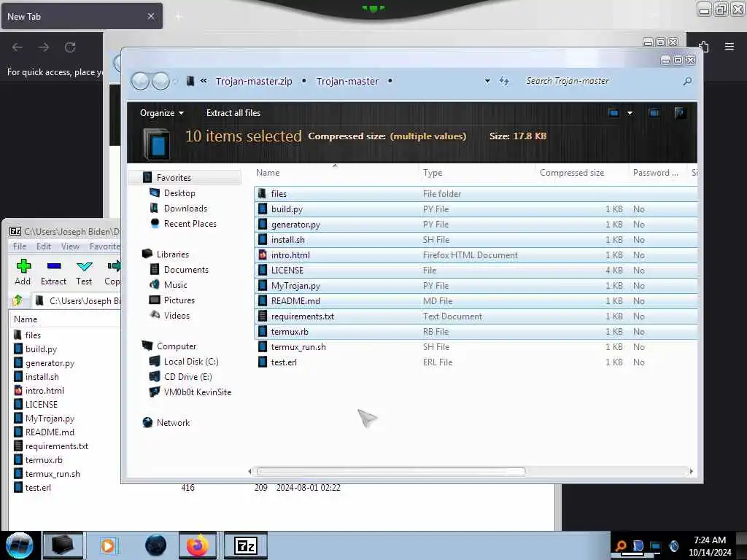This screenshot has width=747, height=560.
Task: Select generator.py in 7-Zip list
Action: point(50,363)
